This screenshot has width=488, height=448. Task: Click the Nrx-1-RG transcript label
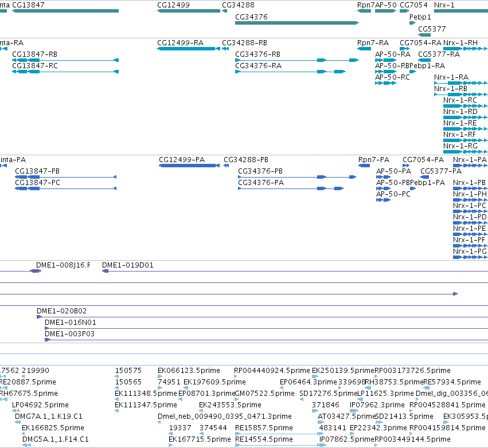[x=460, y=146]
